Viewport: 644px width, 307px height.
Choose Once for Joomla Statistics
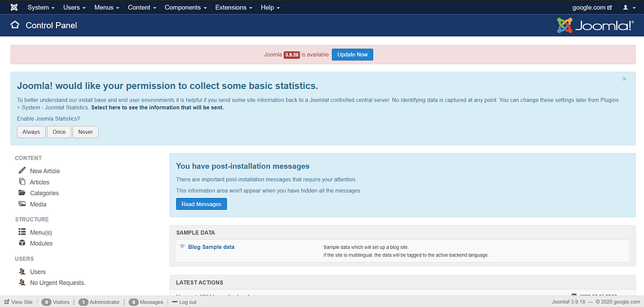click(59, 132)
